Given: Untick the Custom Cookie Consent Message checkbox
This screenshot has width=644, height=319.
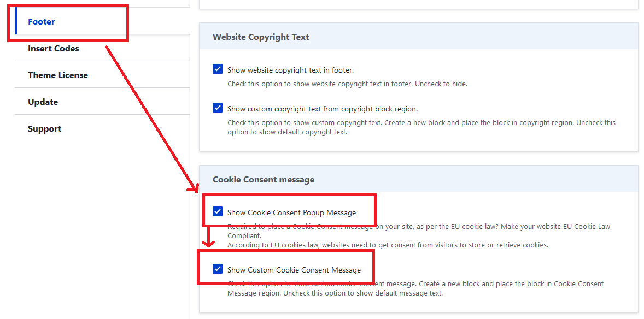Looking at the screenshot, I should 218,269.
